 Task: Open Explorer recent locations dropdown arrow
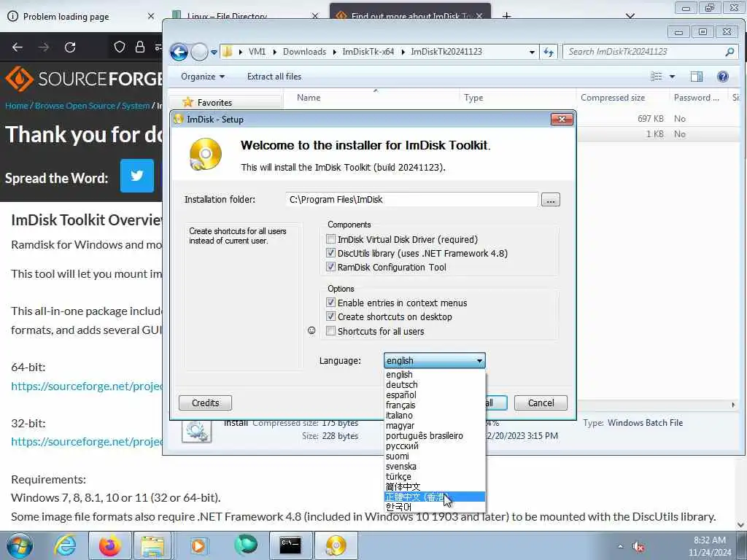point(214,52)
